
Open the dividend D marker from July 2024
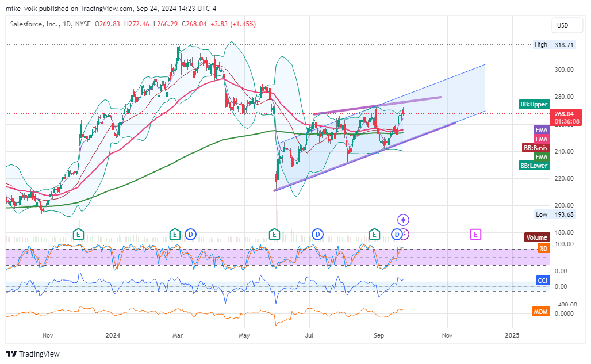click(x=317, y=235)
